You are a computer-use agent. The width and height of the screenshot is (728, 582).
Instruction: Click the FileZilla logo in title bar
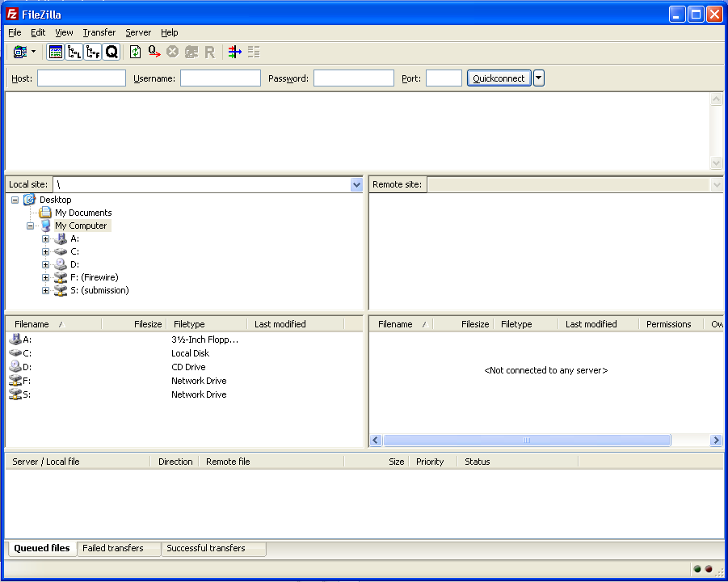12,15
